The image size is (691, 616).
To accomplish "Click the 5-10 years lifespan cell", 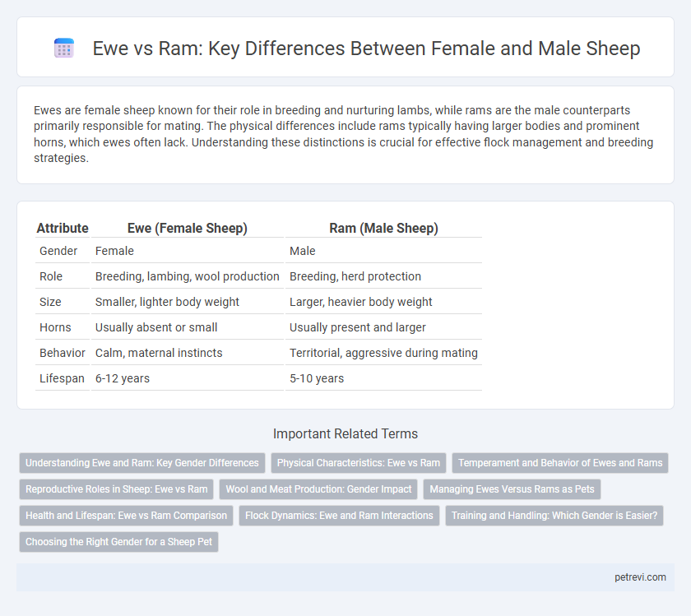I will click(x=383, y=378).
